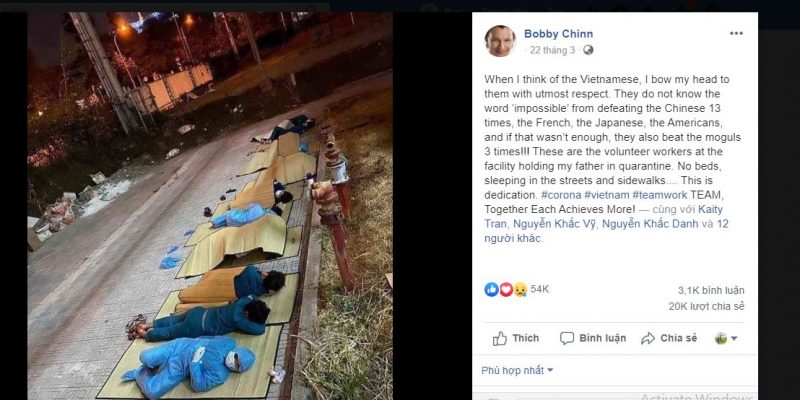The image size is (800, 400).
Task: Click the photo of sleeping volunteers
Action: click(x=210, y=205)
